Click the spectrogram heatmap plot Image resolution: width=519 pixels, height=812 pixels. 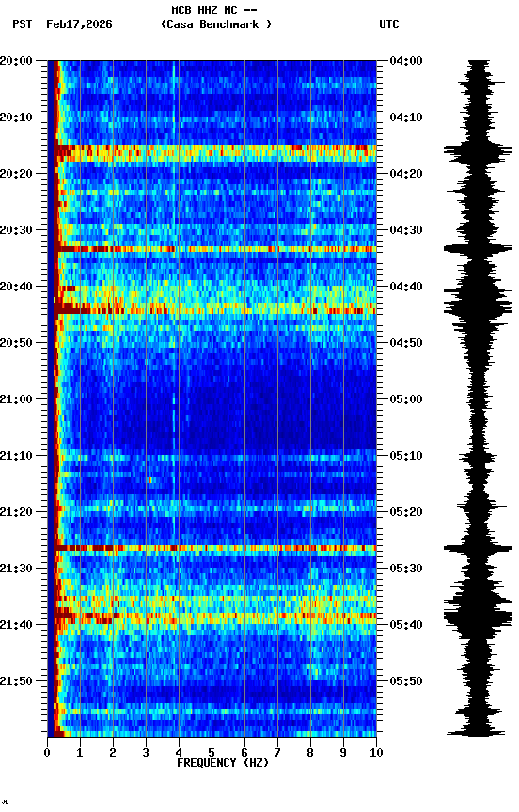point(212,398)
